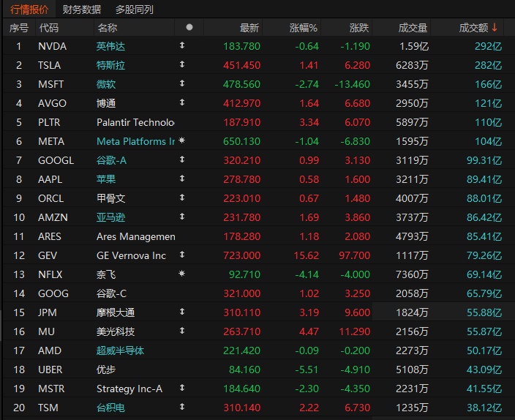Click the marker icon in ORCL row

coord(182,198)
